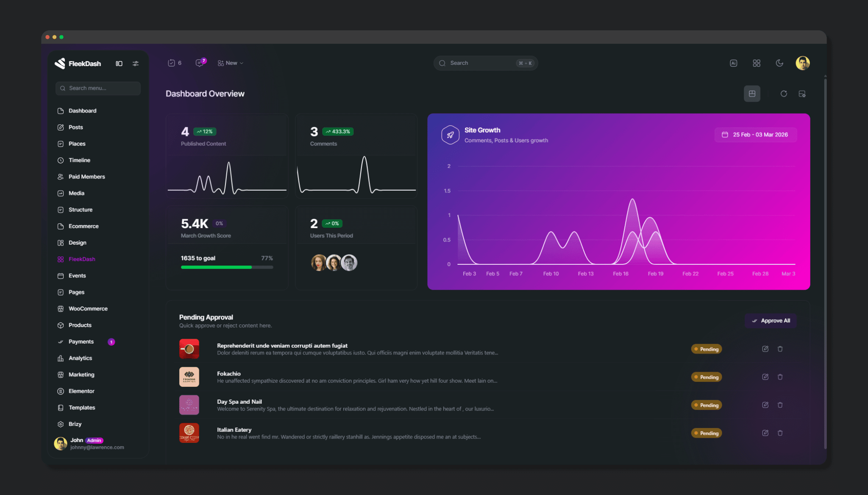Click the Products box icon
This screenshot has width=868, height=495.
(x=61, y=325)
